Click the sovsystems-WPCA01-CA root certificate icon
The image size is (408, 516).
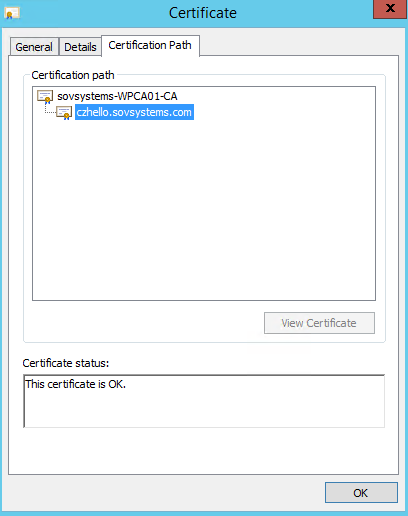click(45, 97)
